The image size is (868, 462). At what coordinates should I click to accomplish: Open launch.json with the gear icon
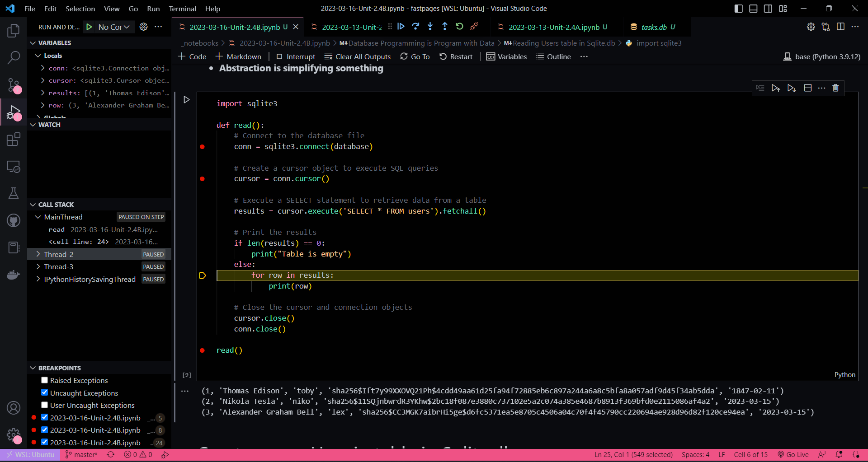pos(143,27)
